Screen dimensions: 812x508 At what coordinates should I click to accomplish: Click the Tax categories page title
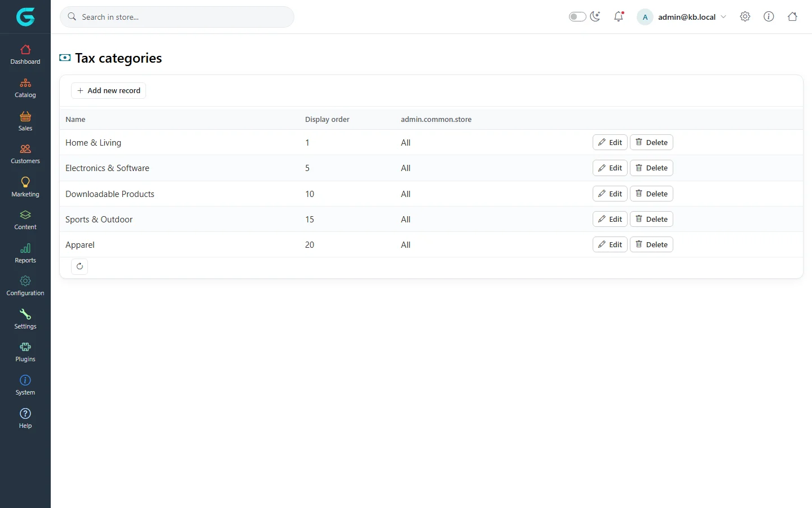point(118,58)
